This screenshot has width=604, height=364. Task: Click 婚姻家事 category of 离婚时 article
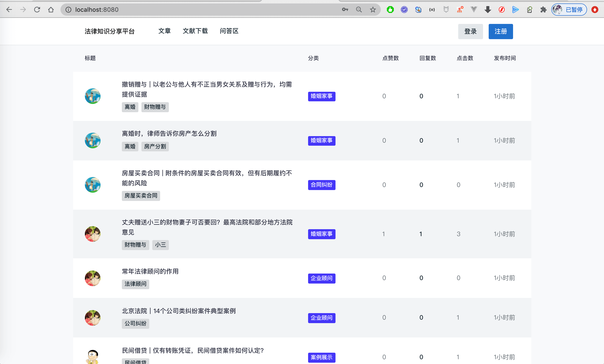(322, 141)
